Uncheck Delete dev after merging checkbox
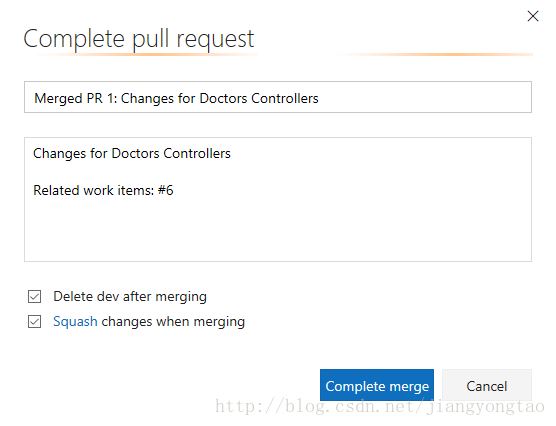556x426 pixels. pyautogui.click(x=34, y=297)
